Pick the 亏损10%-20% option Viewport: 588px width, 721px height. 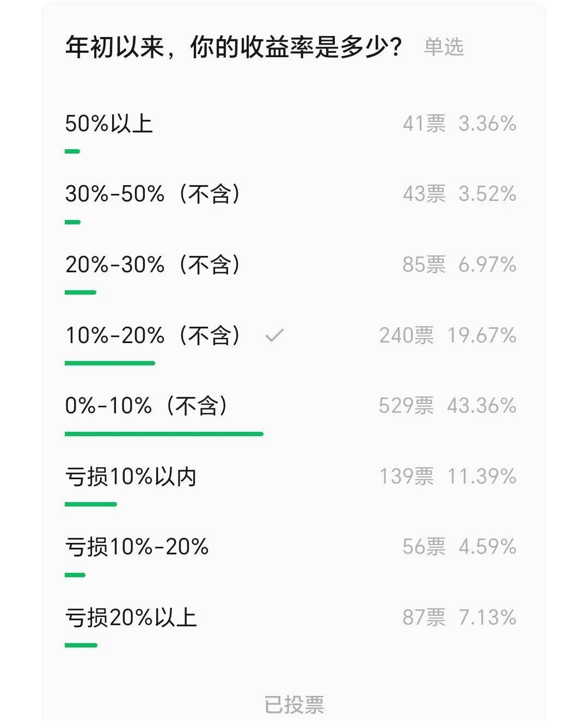(x=137, y=547)
